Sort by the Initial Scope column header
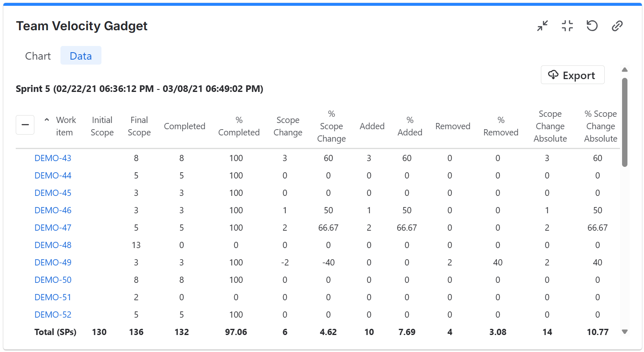644x352 pixels. (x=102, y=126)
